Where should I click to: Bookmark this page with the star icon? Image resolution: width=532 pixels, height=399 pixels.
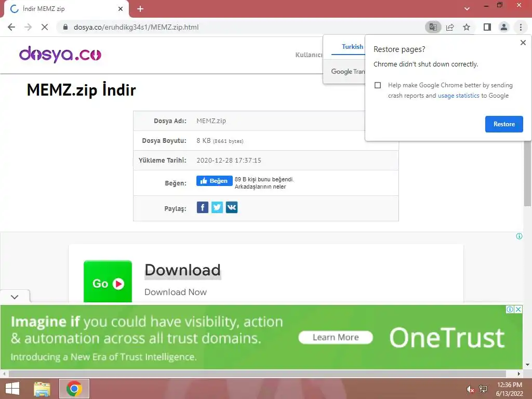(x=467, y=27)
